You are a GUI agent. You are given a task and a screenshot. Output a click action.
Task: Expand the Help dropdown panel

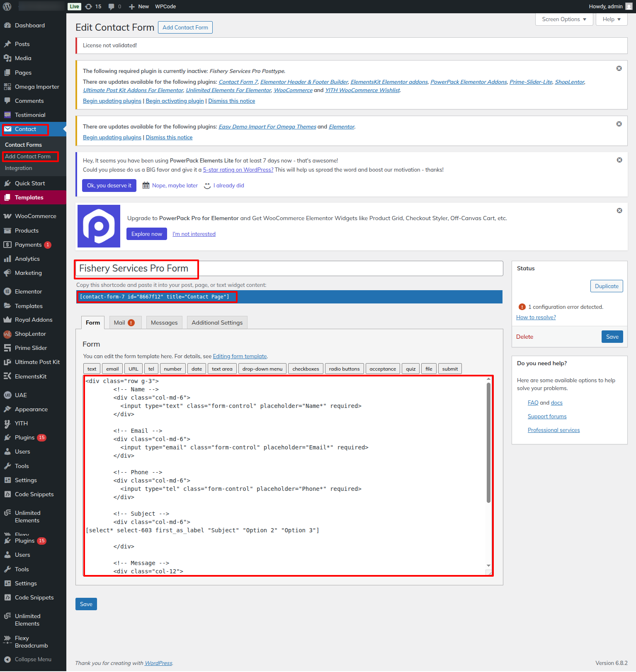611,19
